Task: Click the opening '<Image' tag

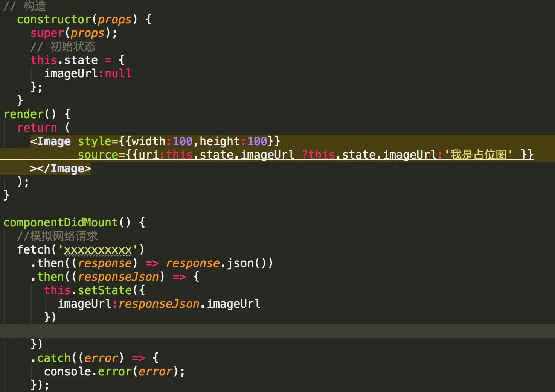Action: [x=50, y=141]
